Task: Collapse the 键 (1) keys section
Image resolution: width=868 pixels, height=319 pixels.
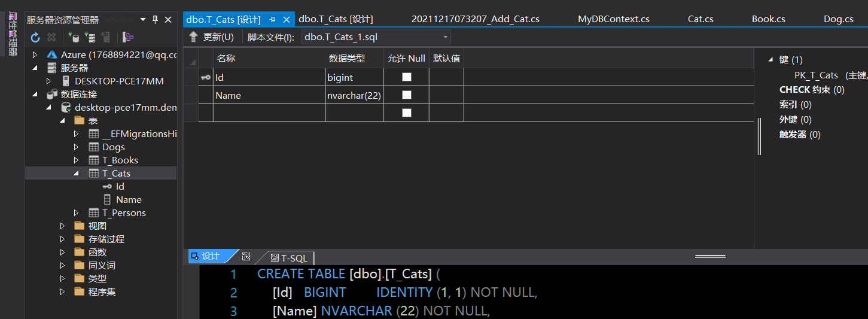Action: (770, 60)
